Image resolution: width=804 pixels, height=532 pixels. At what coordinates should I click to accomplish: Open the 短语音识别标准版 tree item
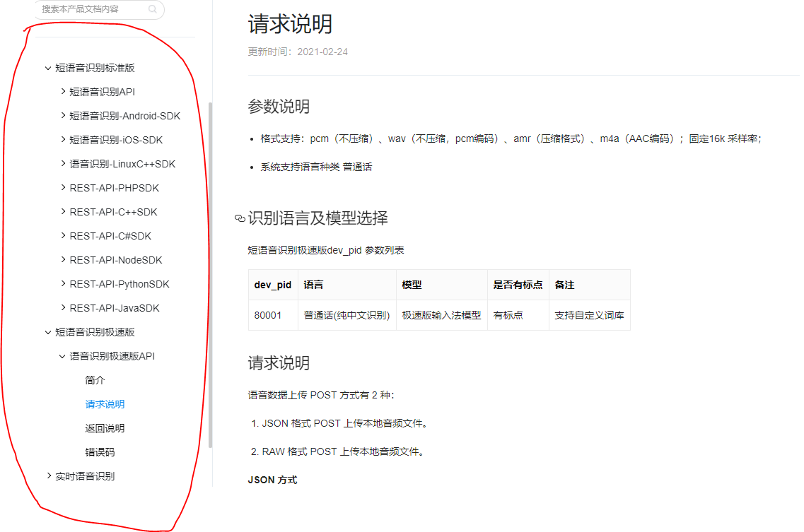coord(95,68)
